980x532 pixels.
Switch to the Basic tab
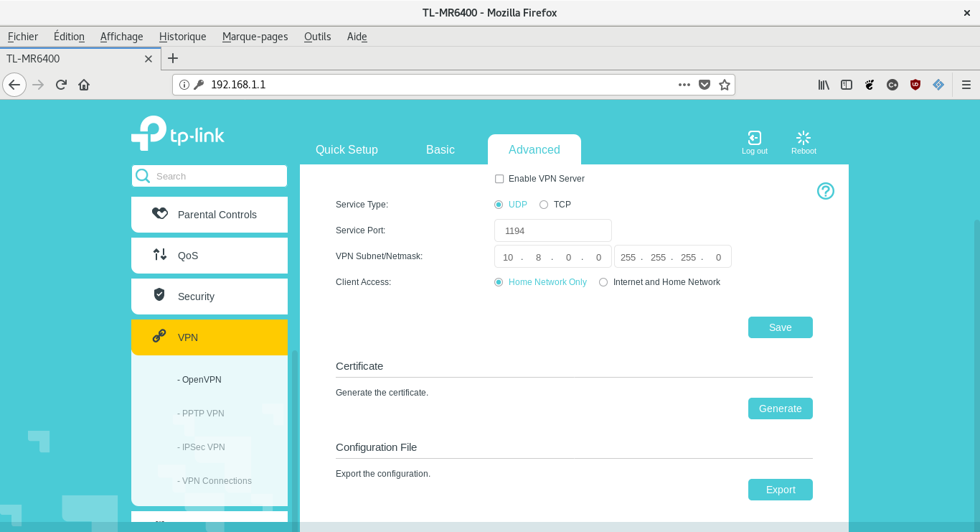pyautogui.click(x=440, y=149)
